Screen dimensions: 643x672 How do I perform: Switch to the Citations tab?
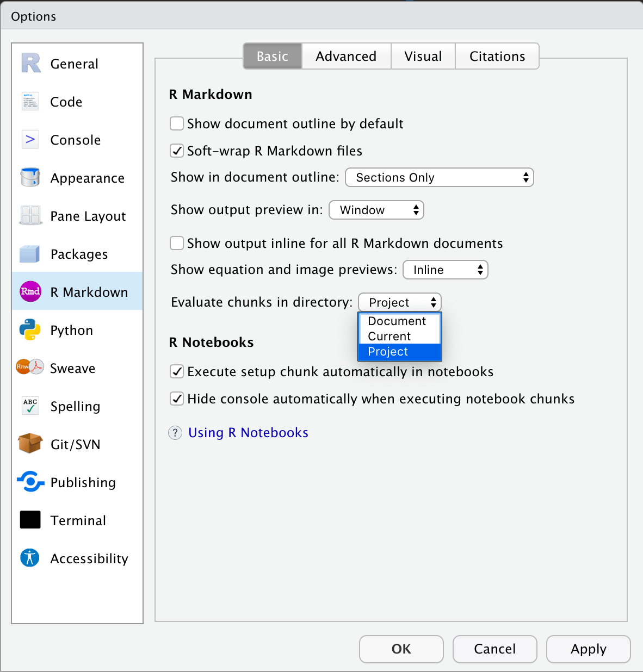pos(497,56)
